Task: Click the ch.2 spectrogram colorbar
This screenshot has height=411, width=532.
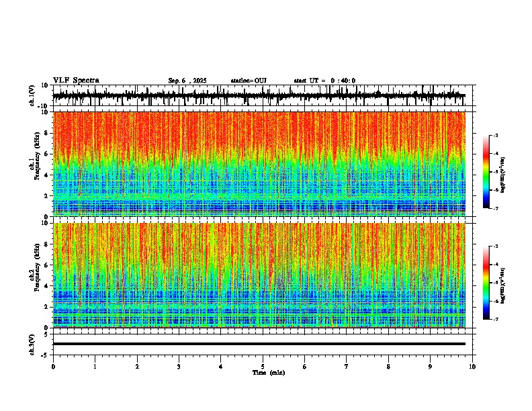Action: coord(486,283)
